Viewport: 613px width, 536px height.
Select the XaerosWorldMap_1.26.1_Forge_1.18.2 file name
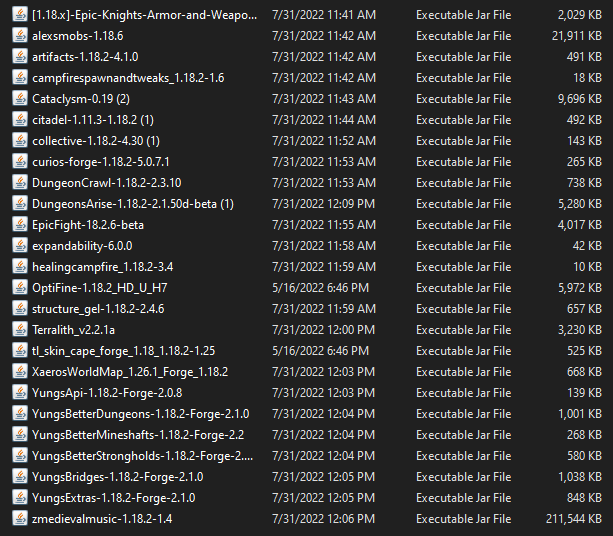point(130,372)
